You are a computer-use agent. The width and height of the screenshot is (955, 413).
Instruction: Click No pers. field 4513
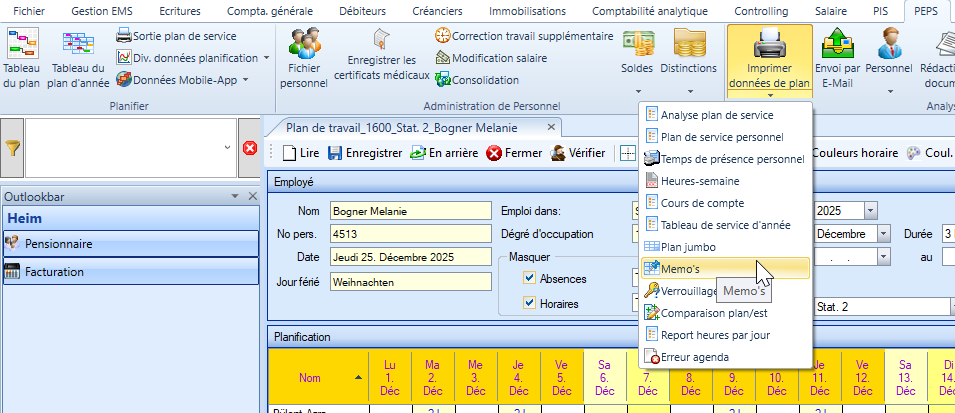(x=411, y=234)
